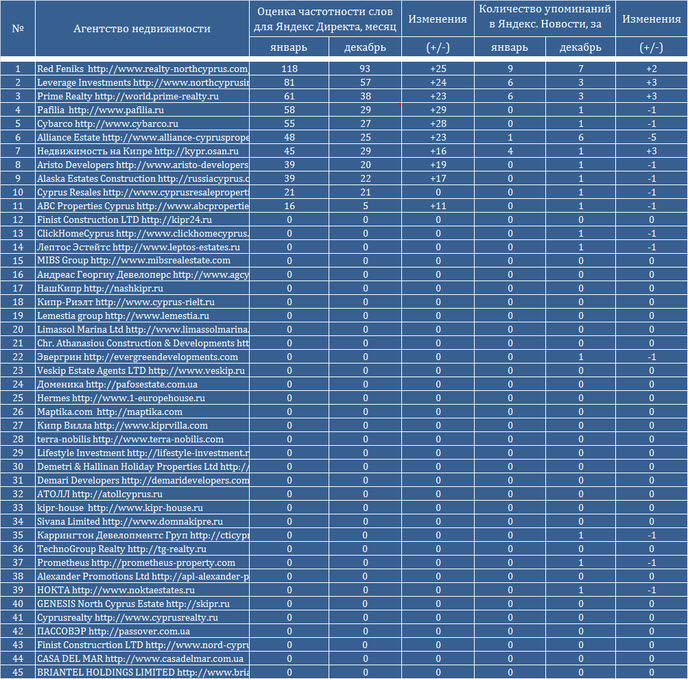Image resolution: width=688 pixels, height=679 pixels.
Task: Click 'Кипр Вилла' kiprvilla.com cell
Action: (x=142, y=425)
